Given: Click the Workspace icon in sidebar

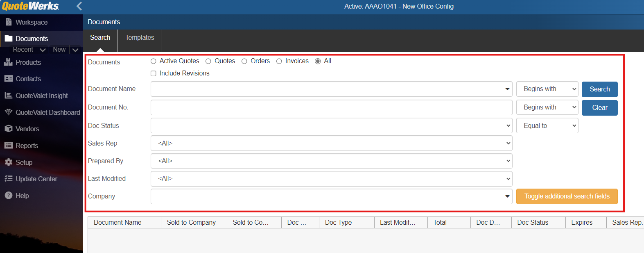Looking at the screenshot, I should click(x=8, y=22).
